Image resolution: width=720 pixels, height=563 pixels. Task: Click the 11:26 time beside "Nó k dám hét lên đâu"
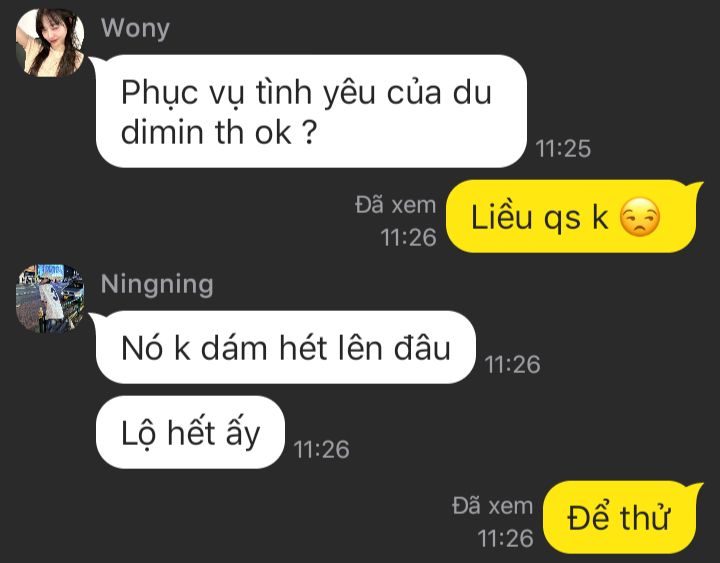coord(512,365)
